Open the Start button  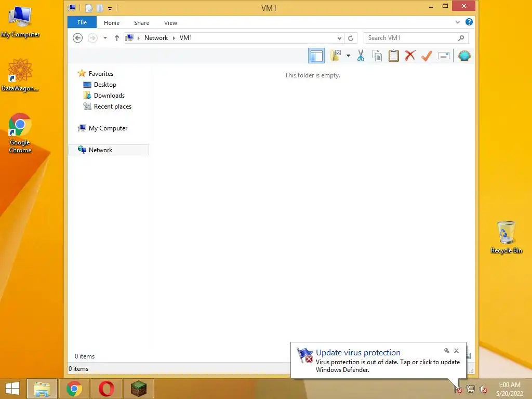click(x=12, y=389)
